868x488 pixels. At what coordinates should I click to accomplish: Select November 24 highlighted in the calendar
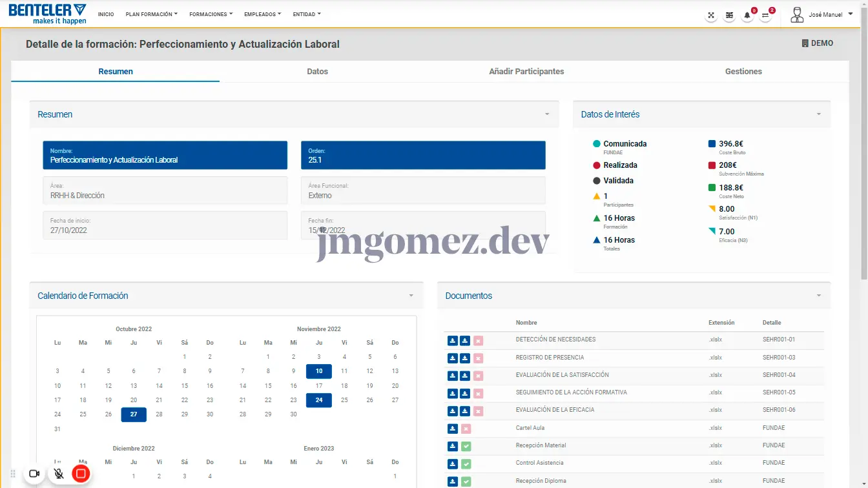(x=319, y=400)
